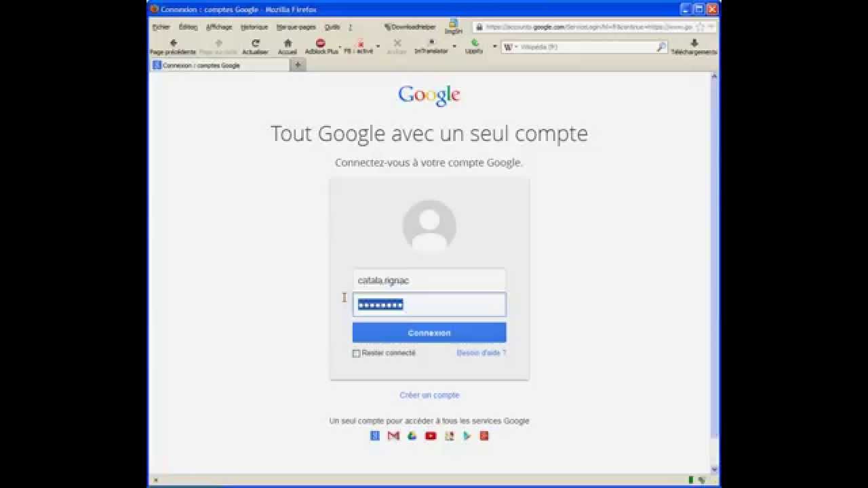This screenshot has width=868, height=488.
Task: Click the Actualiser (reload) icon
Action: click(x=256, y=43)
